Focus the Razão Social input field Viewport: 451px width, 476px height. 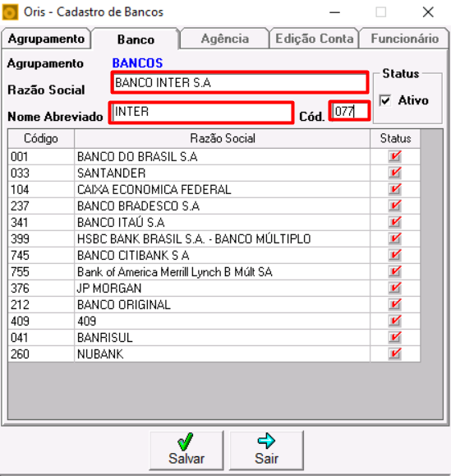(x=240, y=82)
